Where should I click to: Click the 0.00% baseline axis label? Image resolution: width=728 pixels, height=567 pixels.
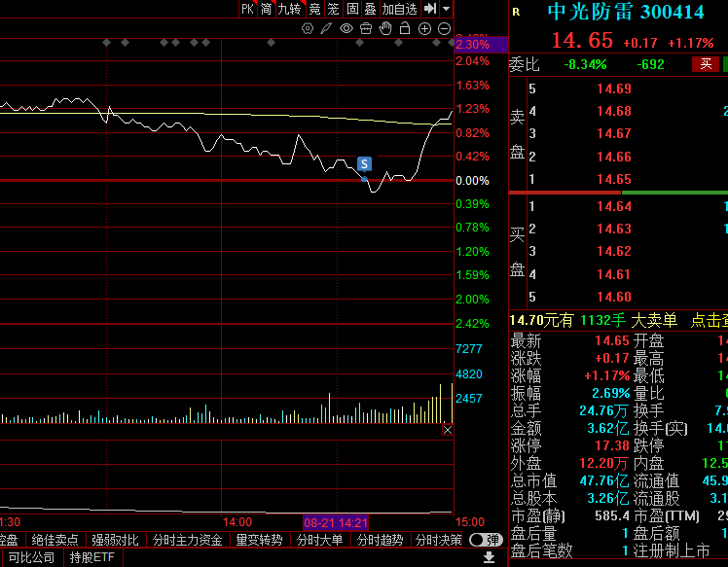[472, 181]
